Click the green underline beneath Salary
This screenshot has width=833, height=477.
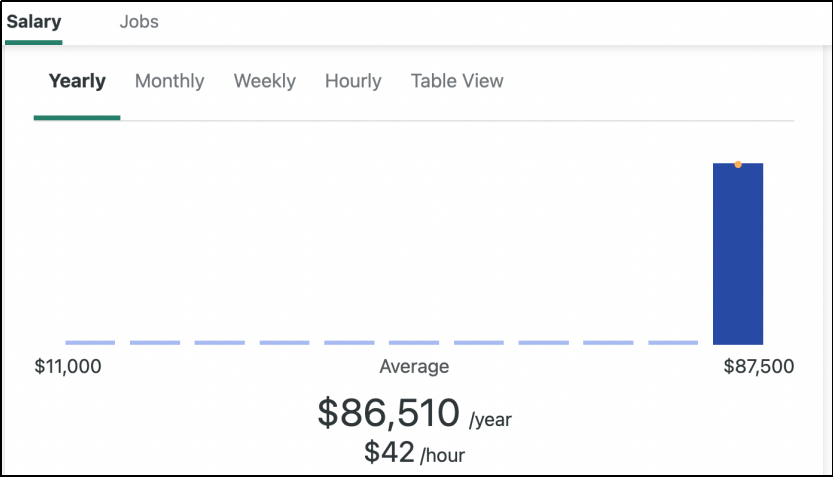coord(33,43)
